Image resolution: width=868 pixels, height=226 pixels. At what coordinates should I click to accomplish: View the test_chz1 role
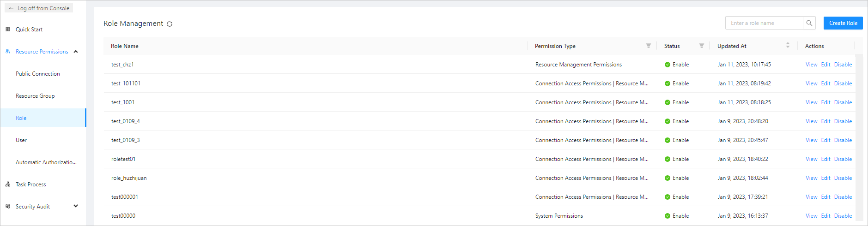coord(811,65)
